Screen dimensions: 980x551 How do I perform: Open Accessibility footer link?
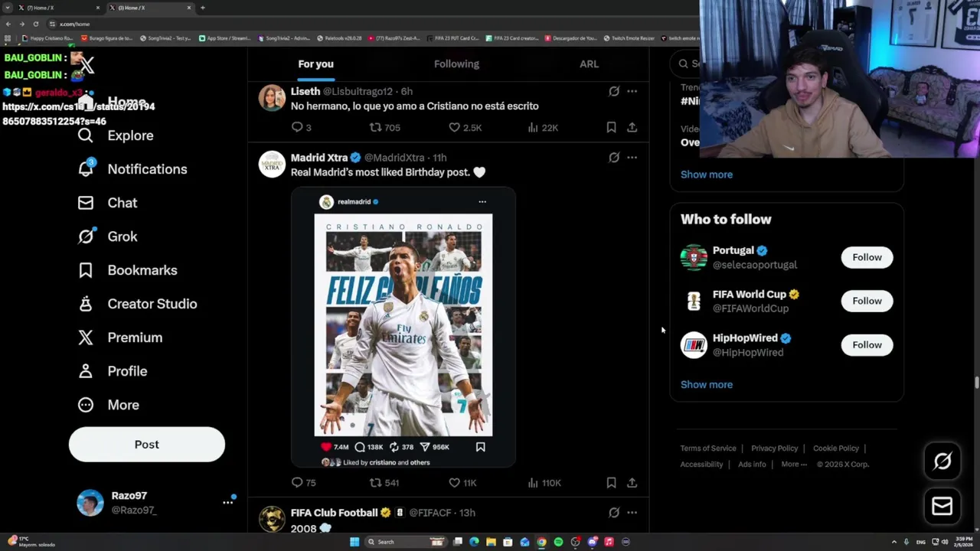coord(701,465)
